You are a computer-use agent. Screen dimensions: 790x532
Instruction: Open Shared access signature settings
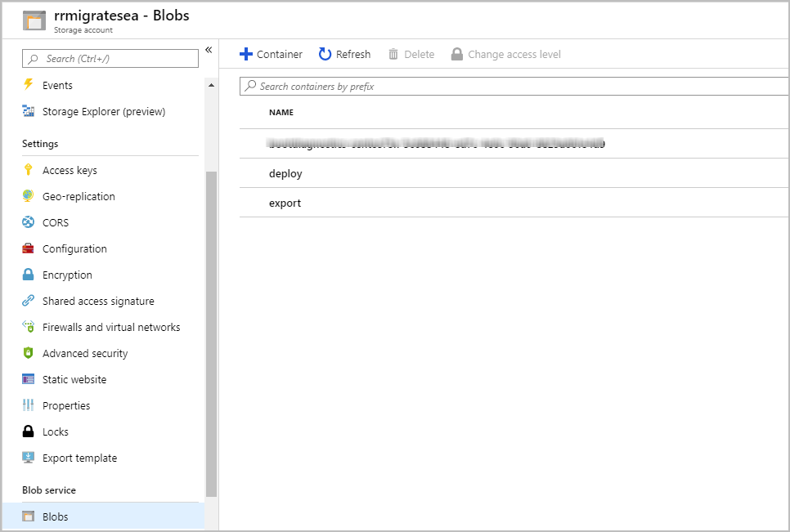[98, 301]
